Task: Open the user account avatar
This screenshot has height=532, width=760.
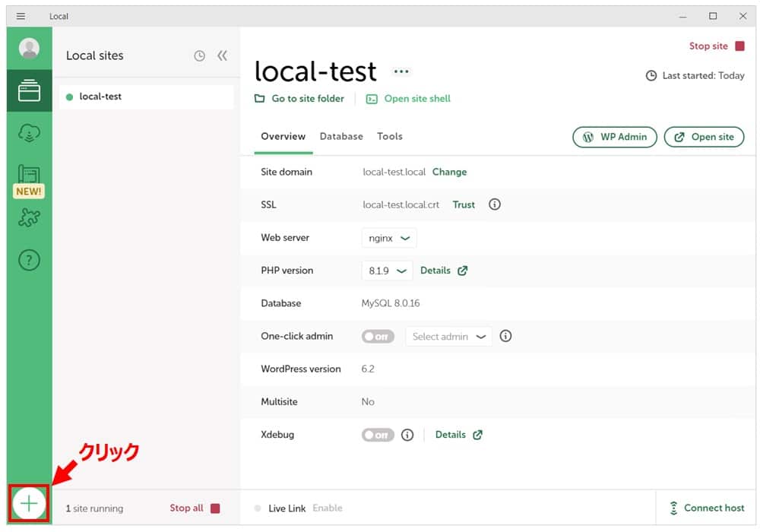Action: pos(29,49)
